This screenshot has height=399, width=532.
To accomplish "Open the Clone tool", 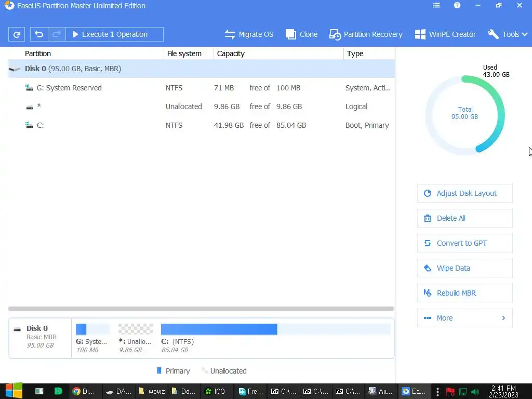I will tap(302, 34).
